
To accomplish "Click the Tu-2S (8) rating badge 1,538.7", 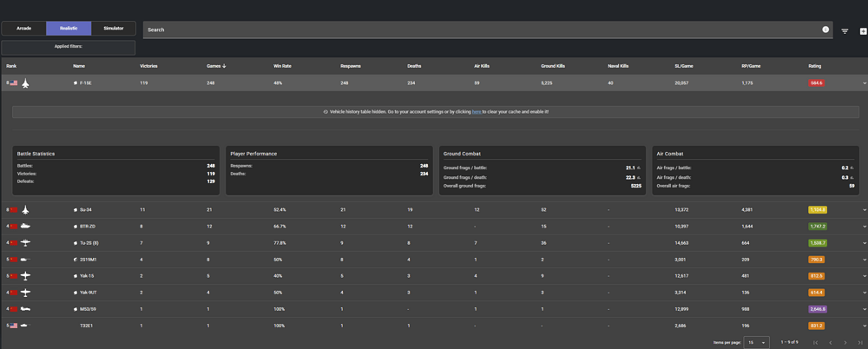I will point(818,243).
